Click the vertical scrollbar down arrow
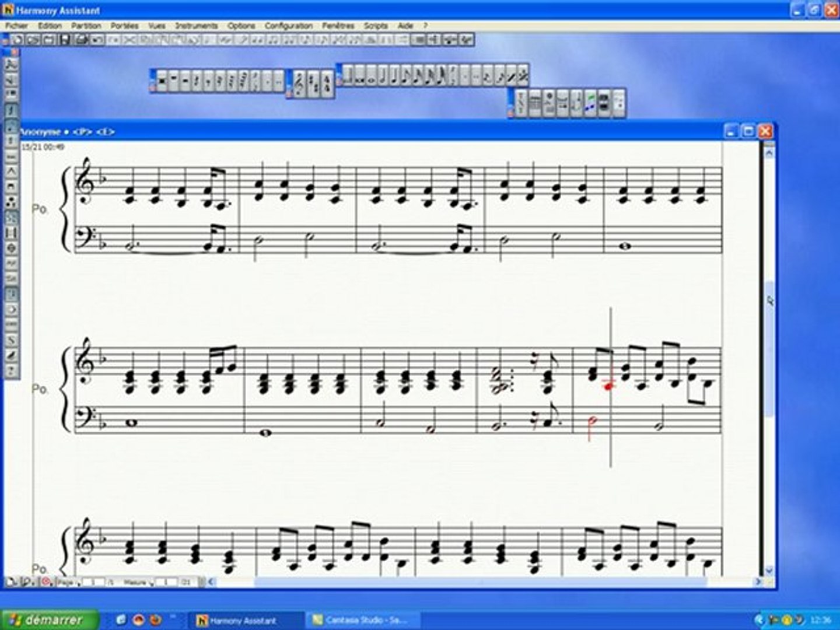Image resolution: width=840 pixels, height=630 pixels. [x=769, y=570]
